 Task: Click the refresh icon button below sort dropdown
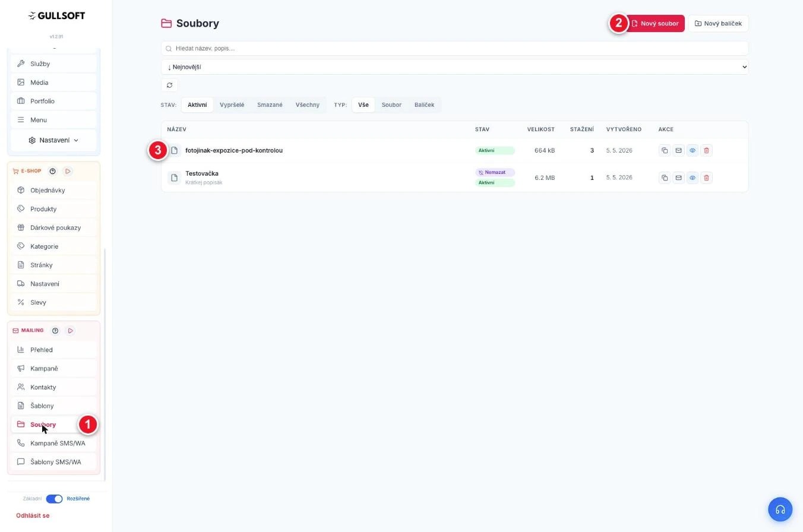169,85
